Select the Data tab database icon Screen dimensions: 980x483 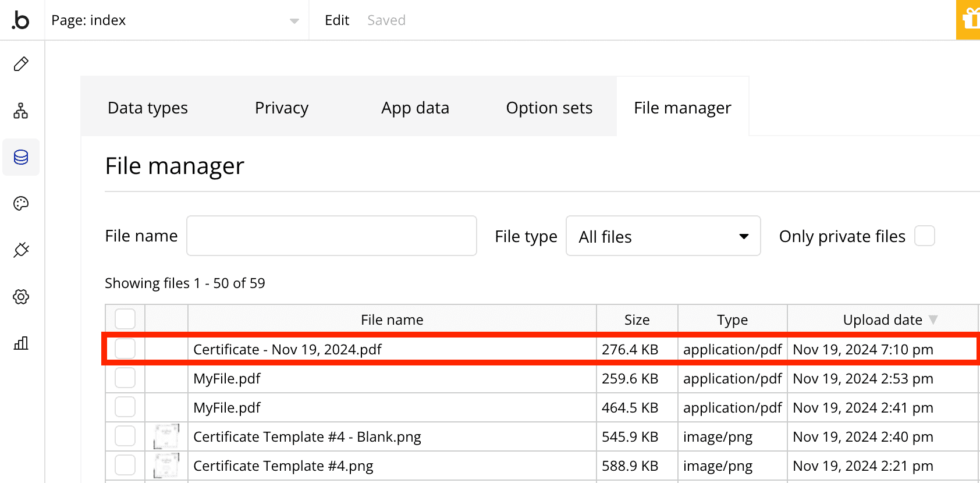[x=21, y=157]
